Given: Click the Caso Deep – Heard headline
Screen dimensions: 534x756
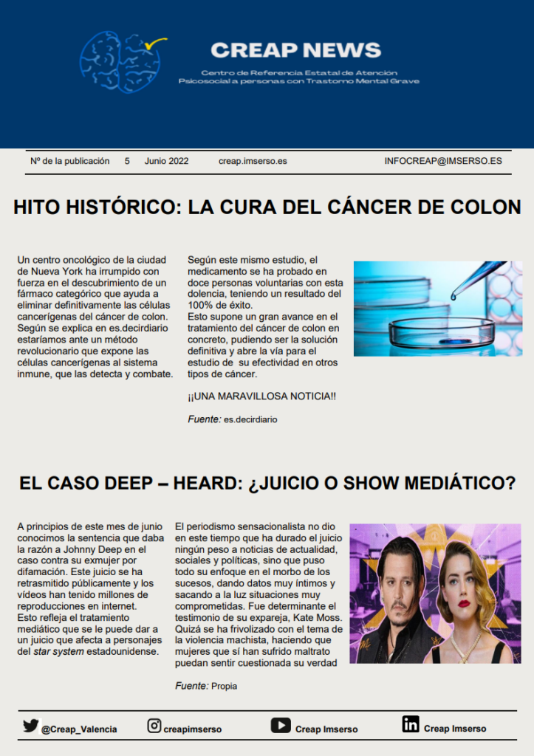Looking at the screenshot, I should pyautogui.click(x=267, y=484).
